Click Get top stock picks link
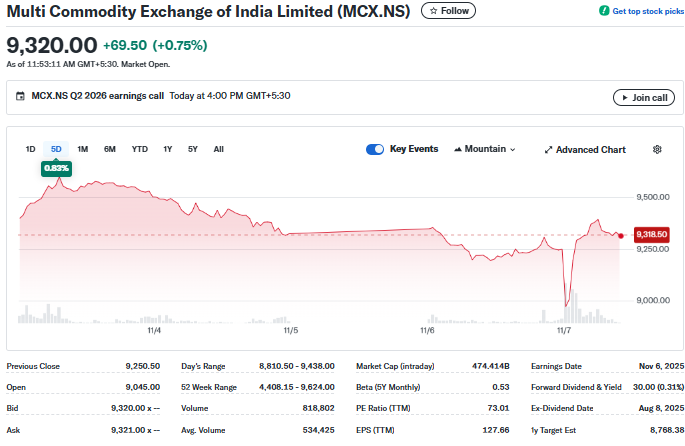The image size is (685, 446). coord(645,11)
